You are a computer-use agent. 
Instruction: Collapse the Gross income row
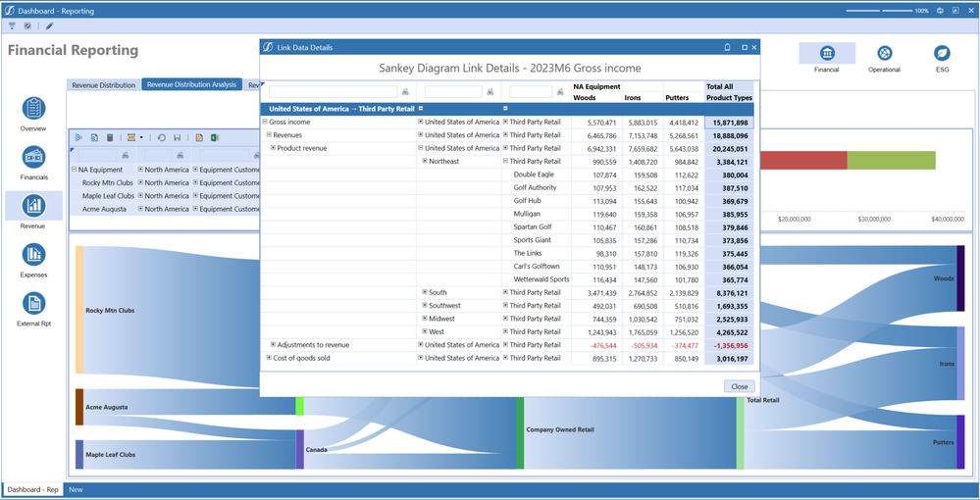[x=265, y=122]
